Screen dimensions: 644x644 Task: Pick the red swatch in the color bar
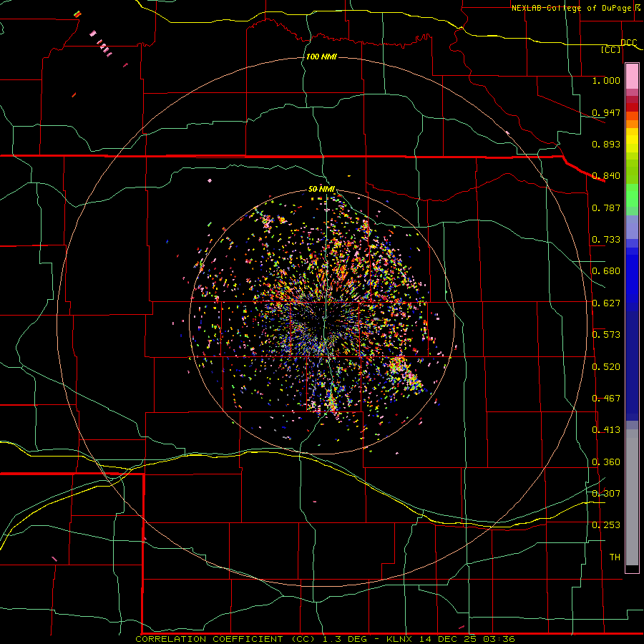point(632,107)
